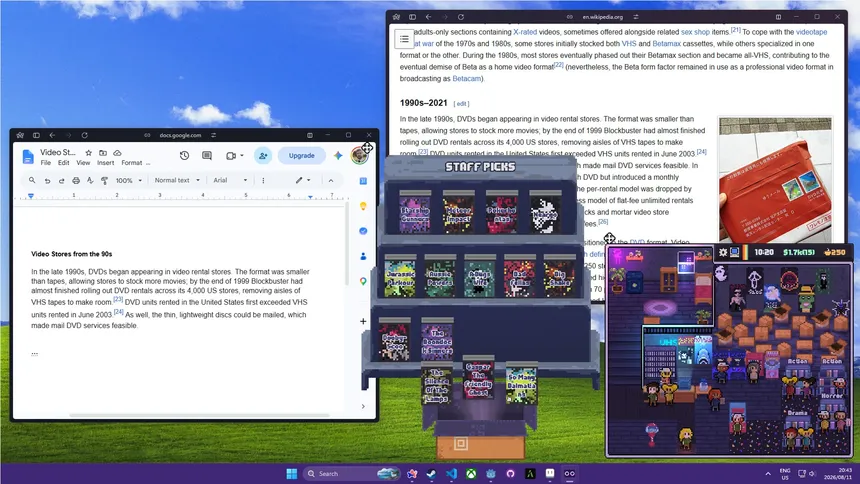
Task: Click the plus add-ons icon in Docs side panel
Action: [363, 321]
